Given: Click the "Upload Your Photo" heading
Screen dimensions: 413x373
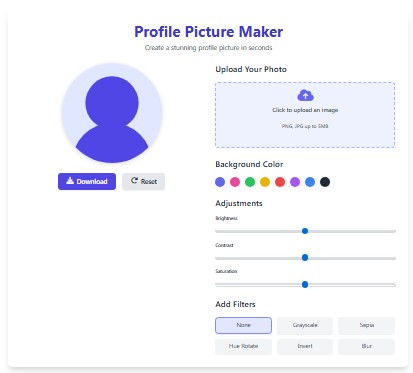Looking at the screenshot, I should (251, 69).
